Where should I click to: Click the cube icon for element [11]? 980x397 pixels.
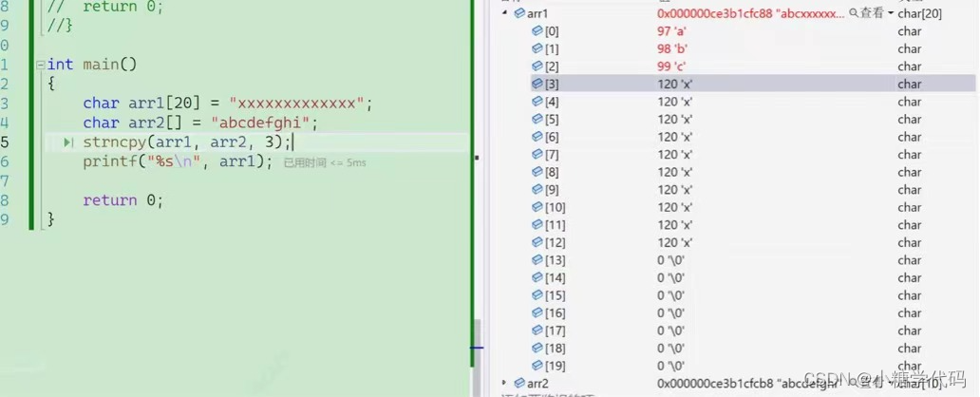(x=537, y=224)
